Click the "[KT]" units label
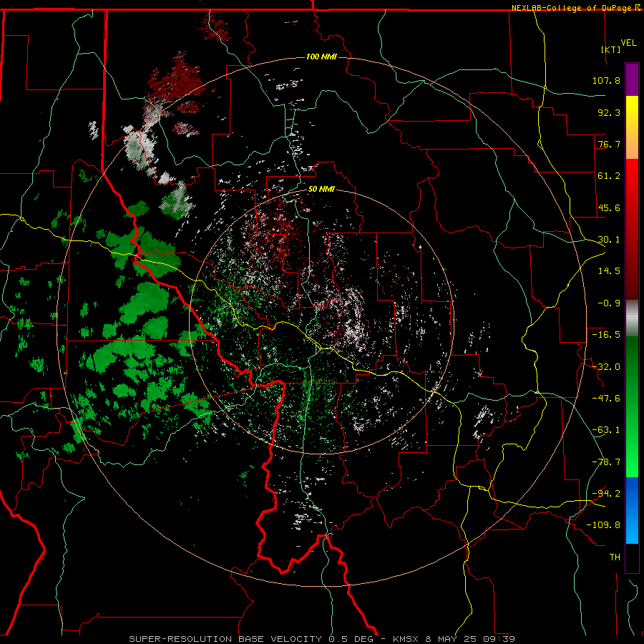The height and width of the screenshot is (644, 644). click(x=611, y=49)
